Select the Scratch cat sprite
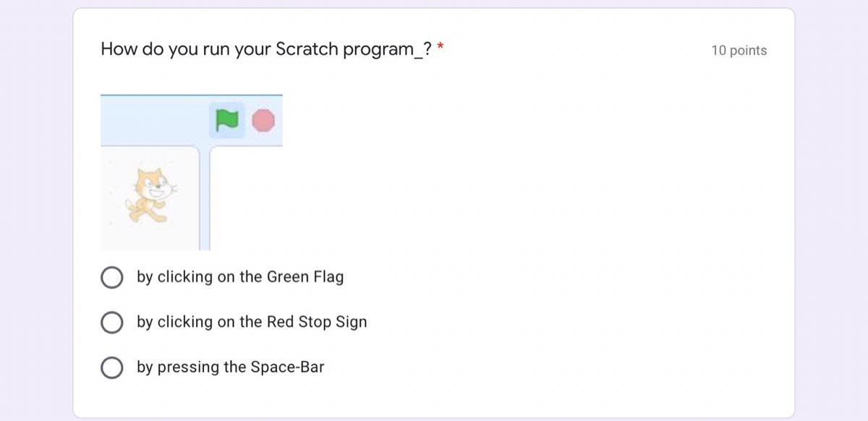Image resolution: width=868 pixels, height=421 pixels. pos(150,196)
